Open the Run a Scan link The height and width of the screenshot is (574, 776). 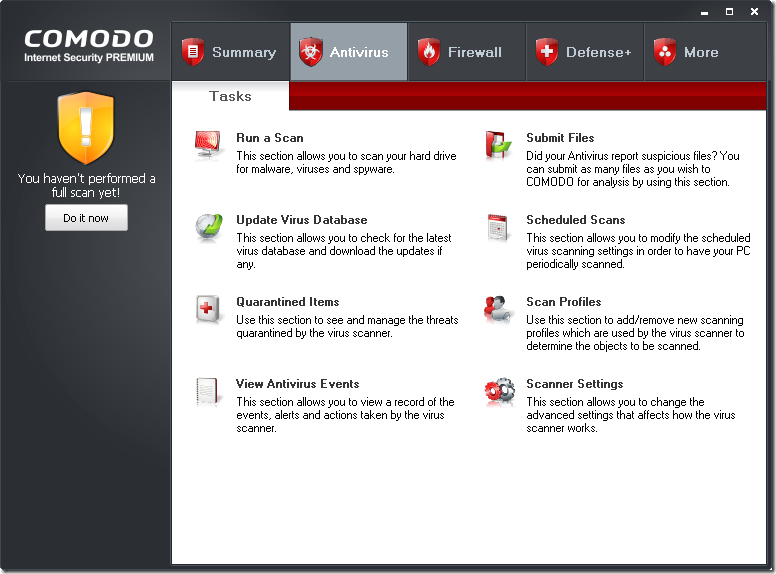point(270,138)
